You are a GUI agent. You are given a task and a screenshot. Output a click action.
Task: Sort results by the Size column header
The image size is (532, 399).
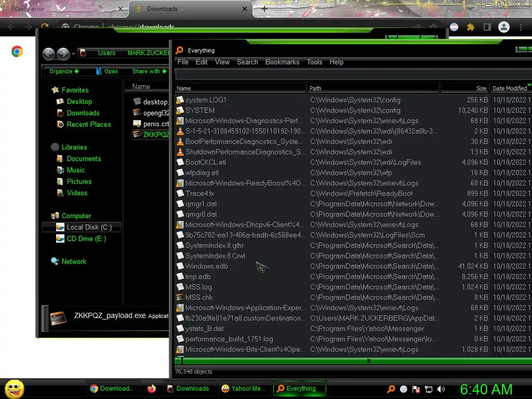pyautogui.click(x=464, y=88)
